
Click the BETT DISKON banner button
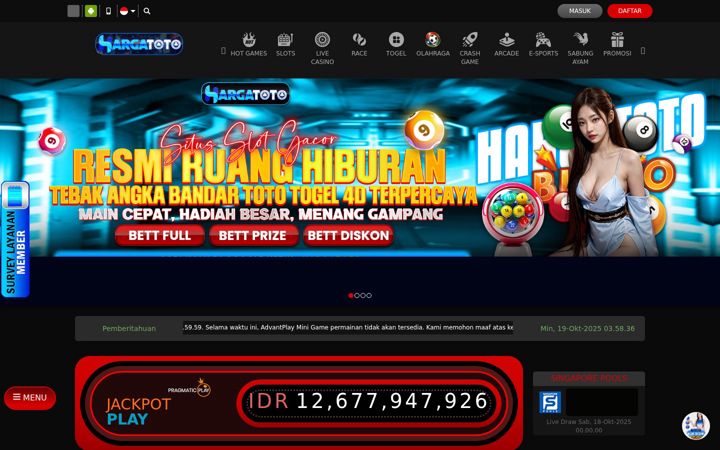(x=348, y=235)
